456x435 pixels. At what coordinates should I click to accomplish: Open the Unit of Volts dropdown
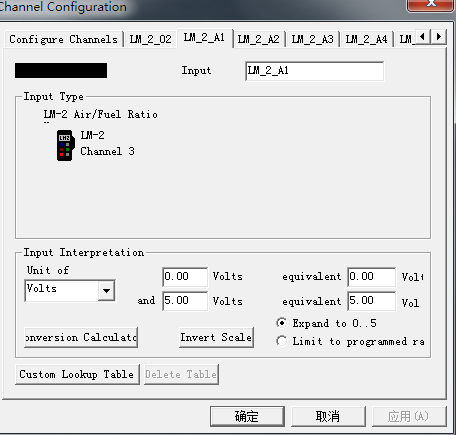[x=107, y=291]
